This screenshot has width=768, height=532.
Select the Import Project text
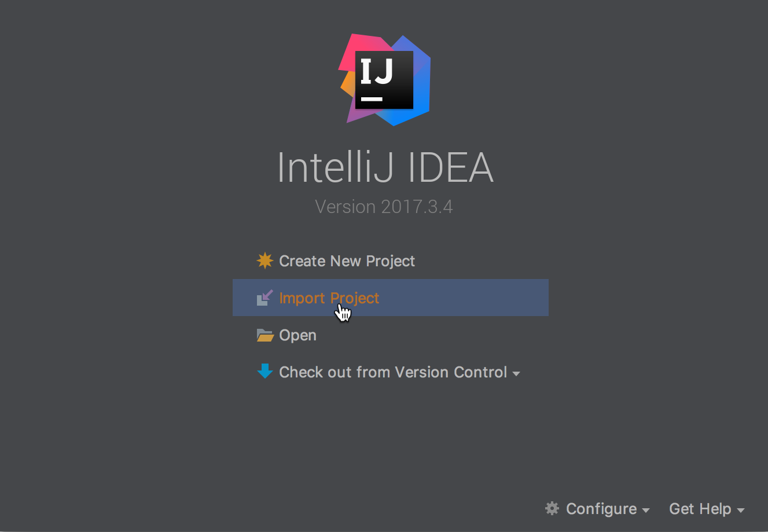click(329, 298)
